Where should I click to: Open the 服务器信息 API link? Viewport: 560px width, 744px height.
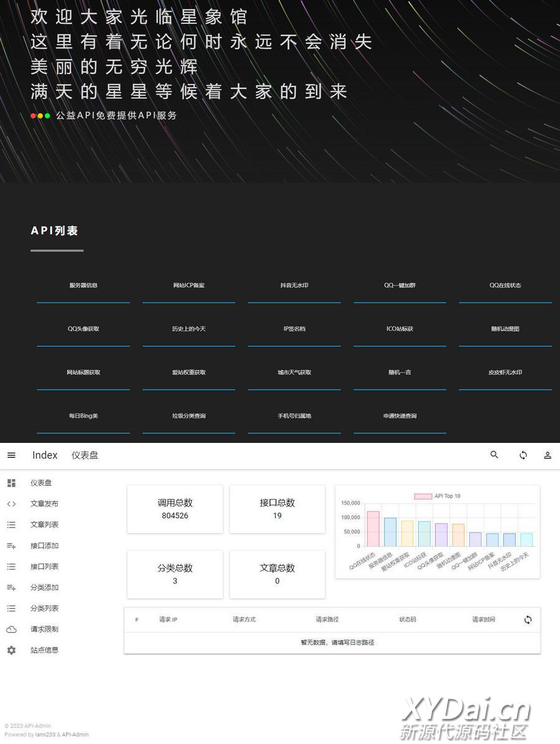83,286
